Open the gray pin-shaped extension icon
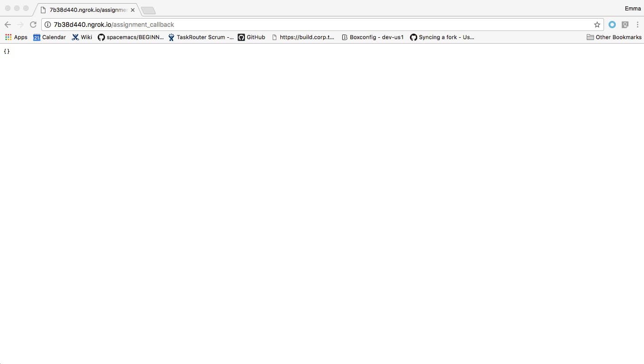Viewport: 644px width, 364px height. (x=625, y=24)
